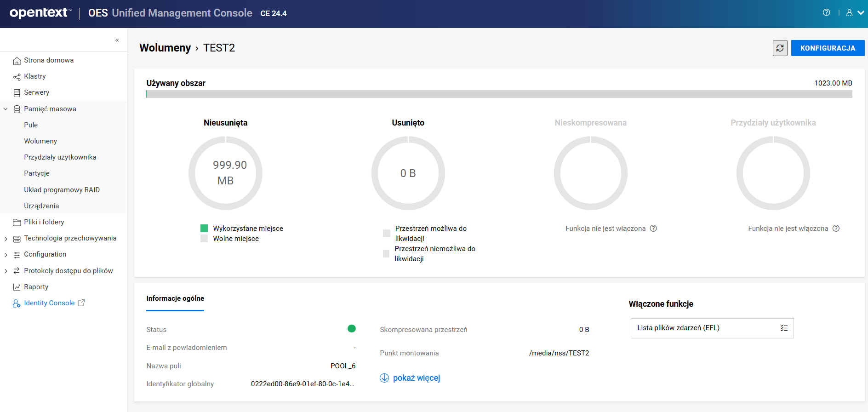Select the Informacje ogólne tab
The image size is (868, 412).
click(x=175, y=298)
